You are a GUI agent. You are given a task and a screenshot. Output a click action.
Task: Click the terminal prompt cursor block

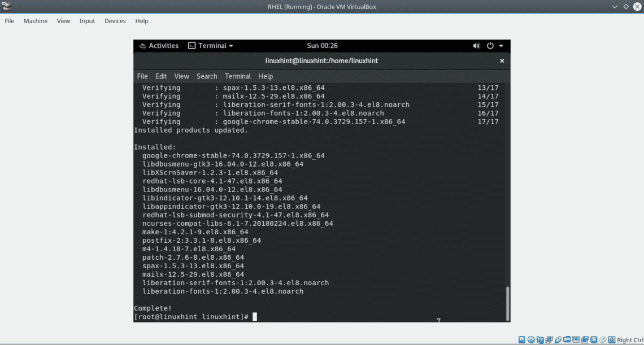[255, 317]
